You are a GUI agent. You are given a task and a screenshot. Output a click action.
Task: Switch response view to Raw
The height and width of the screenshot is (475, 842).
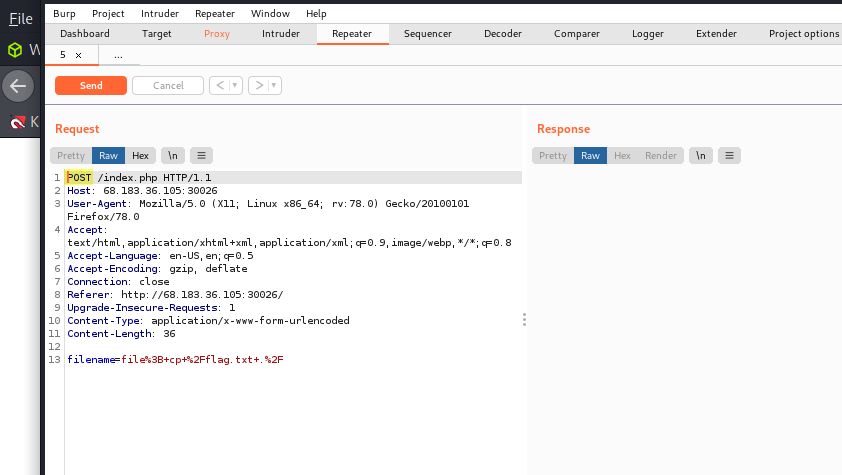coord(590,156)
